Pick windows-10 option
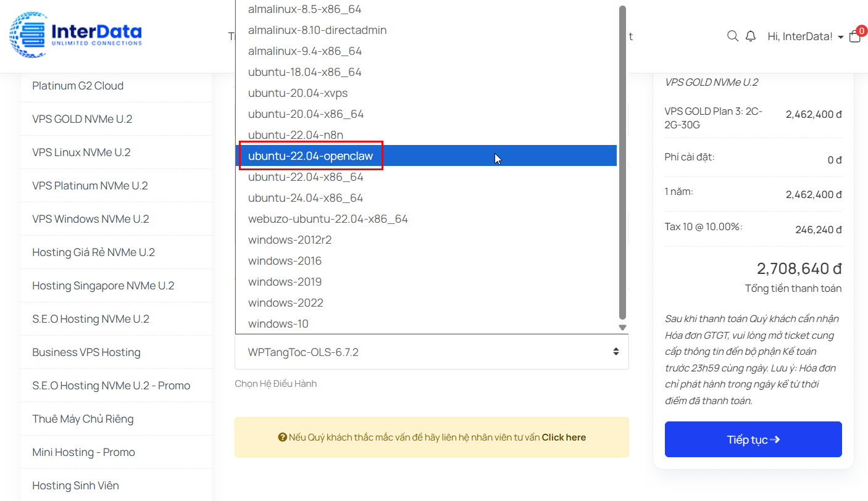This screenshot has width=868, height=501. coord(427,324)
